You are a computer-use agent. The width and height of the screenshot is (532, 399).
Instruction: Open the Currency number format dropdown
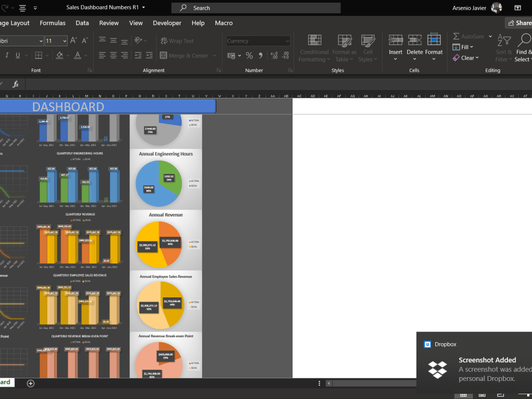point(287,40)
